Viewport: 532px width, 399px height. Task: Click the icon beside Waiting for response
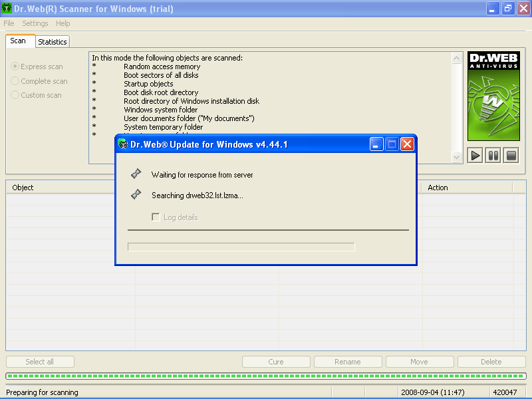(x=136, y=174)
